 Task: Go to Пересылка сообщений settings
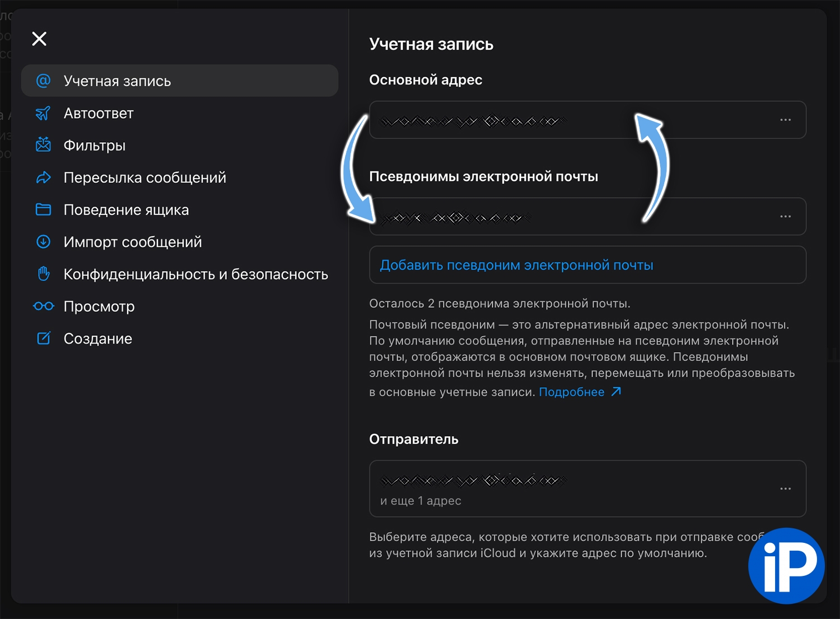point(144,177)
